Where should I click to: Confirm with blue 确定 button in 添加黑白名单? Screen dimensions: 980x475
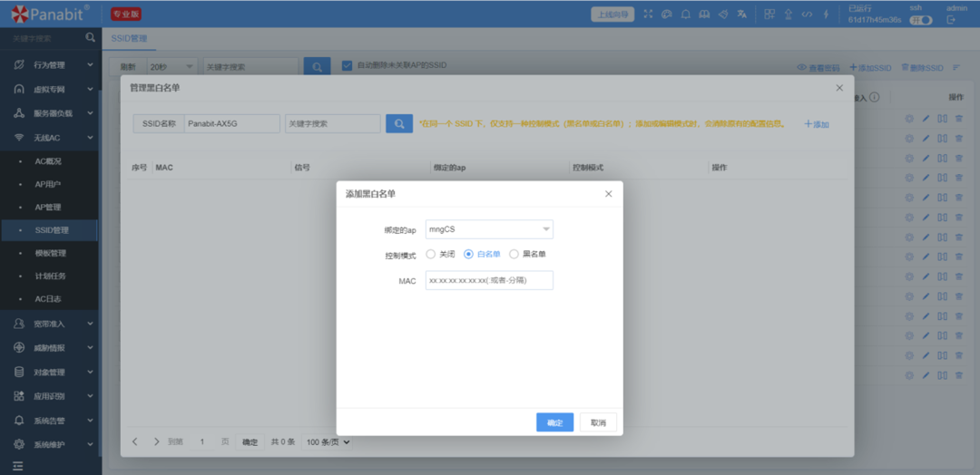pos(555,422)
